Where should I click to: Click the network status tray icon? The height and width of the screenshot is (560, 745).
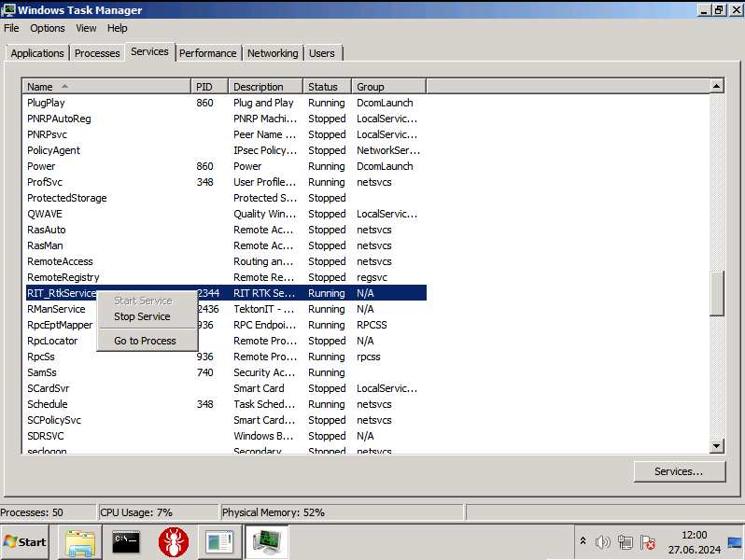tap(625, 542)
